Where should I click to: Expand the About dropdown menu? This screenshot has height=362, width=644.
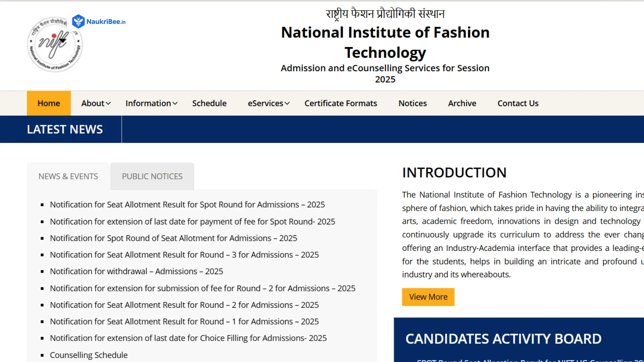[x=95, y=103]
